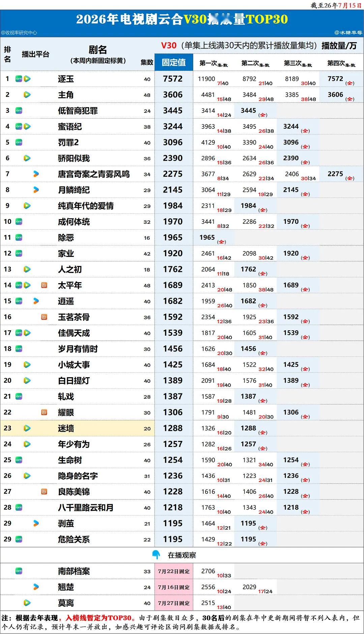
Task: Click the 2029 second-count value for 翘楚
Action: (x=249, y=587)
